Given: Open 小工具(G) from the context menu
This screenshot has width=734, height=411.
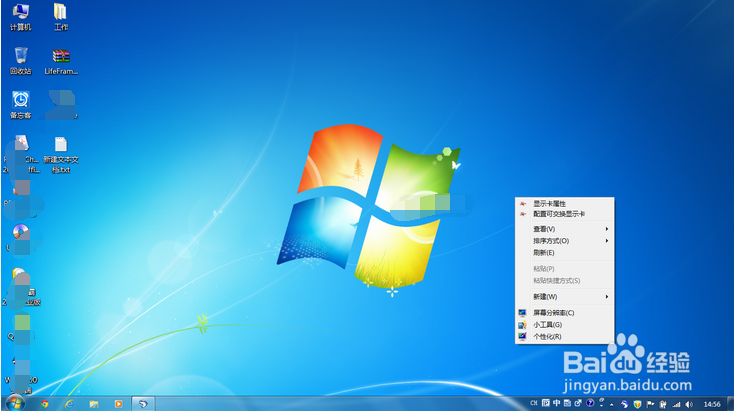Looking at the screenshot, I should pyautogui.click(x=565, y=324).
